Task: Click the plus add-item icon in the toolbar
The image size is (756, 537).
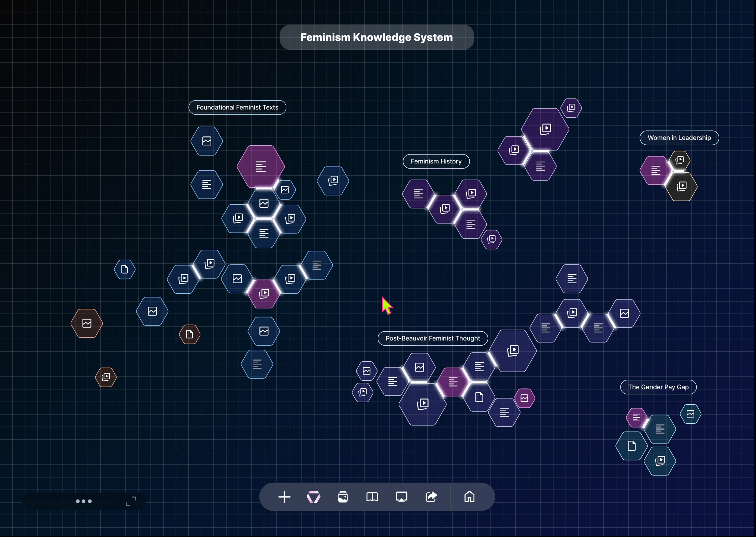Action: [x=284, y=497]
